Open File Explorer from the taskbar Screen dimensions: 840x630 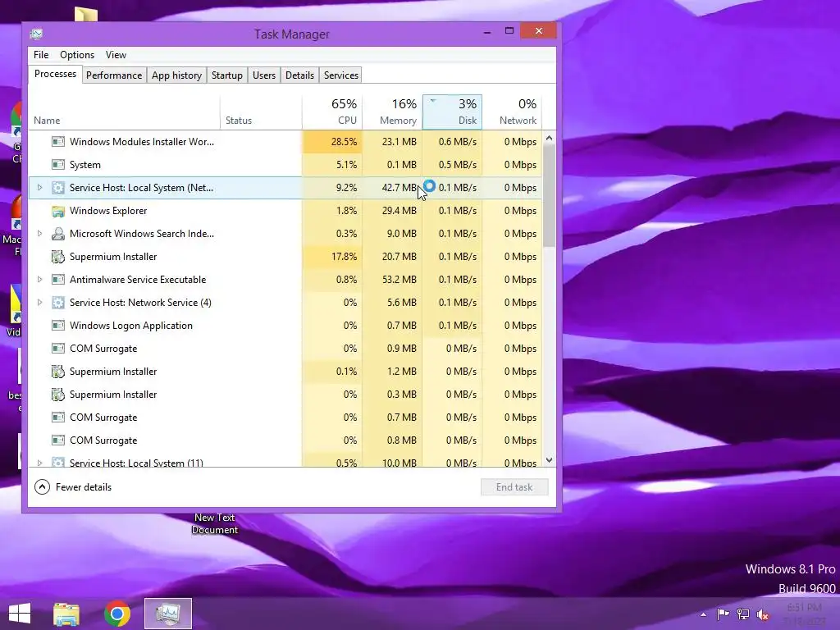pyautogui.click(x=66, y=614)
